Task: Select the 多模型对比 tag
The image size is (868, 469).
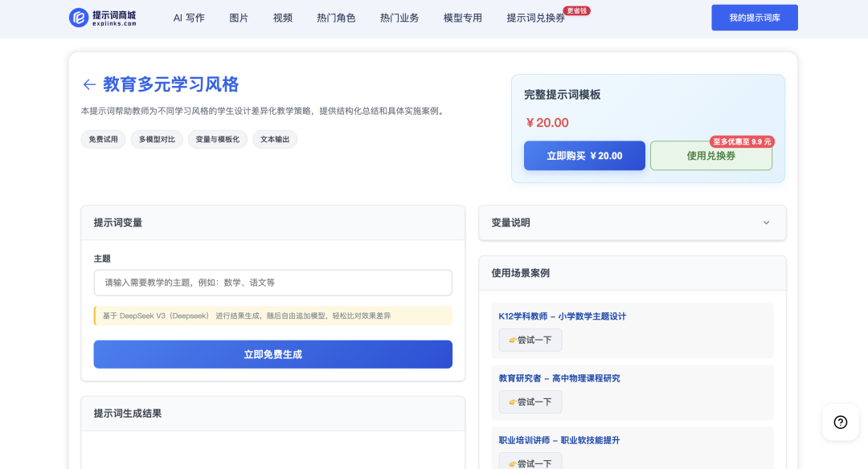Action: [x=157, y=139]
